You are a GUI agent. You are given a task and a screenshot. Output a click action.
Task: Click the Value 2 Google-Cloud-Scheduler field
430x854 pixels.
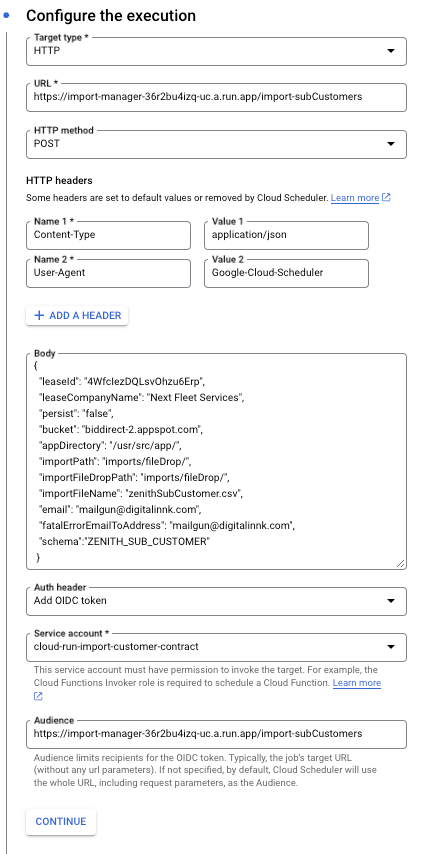click(286, 273)
